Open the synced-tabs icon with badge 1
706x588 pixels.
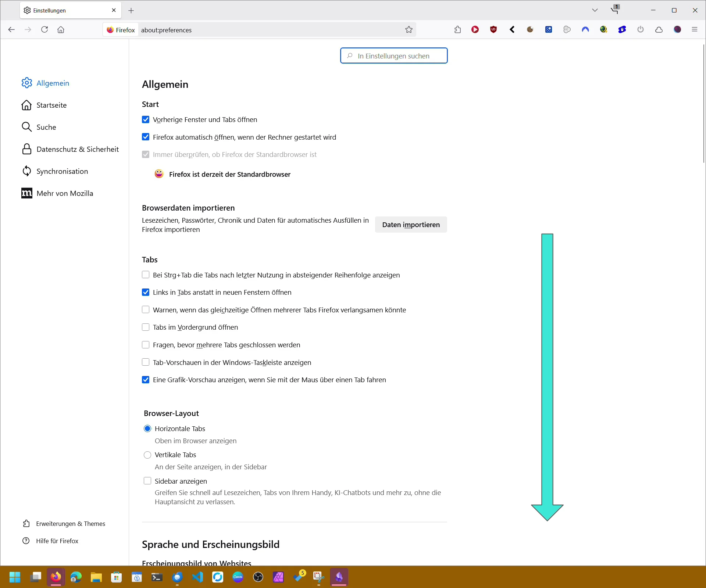pos(615,10)
